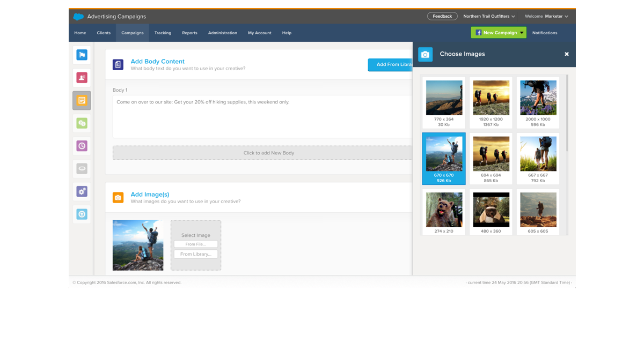
Task: Click the Body 1 text area
Action: [263, 116]
